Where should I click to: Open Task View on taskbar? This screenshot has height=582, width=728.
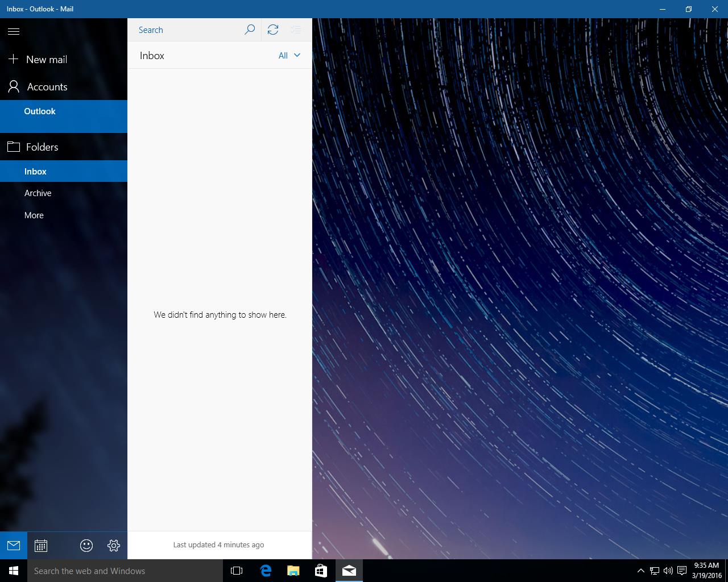point(237,571)
